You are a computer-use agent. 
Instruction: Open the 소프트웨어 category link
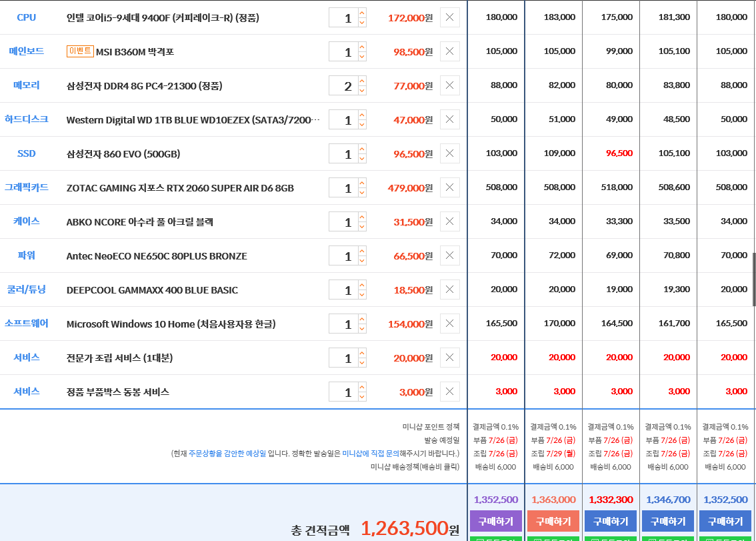[x=27, y=323]
